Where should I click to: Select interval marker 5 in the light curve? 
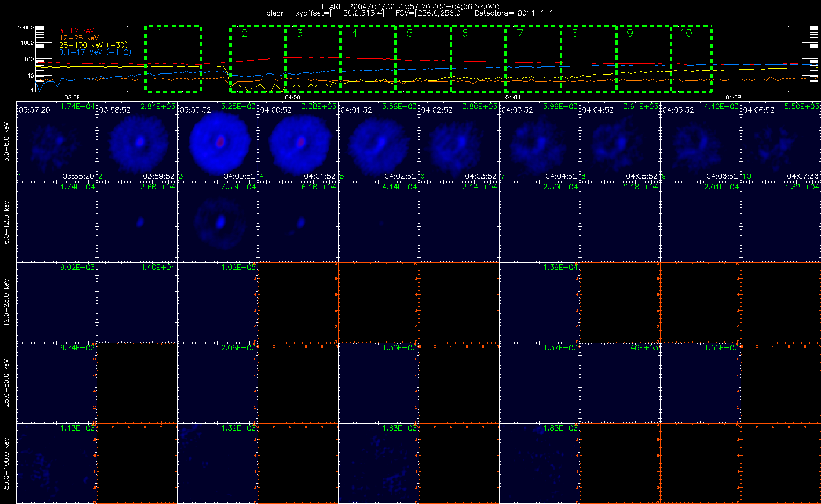tap(409, 33)
